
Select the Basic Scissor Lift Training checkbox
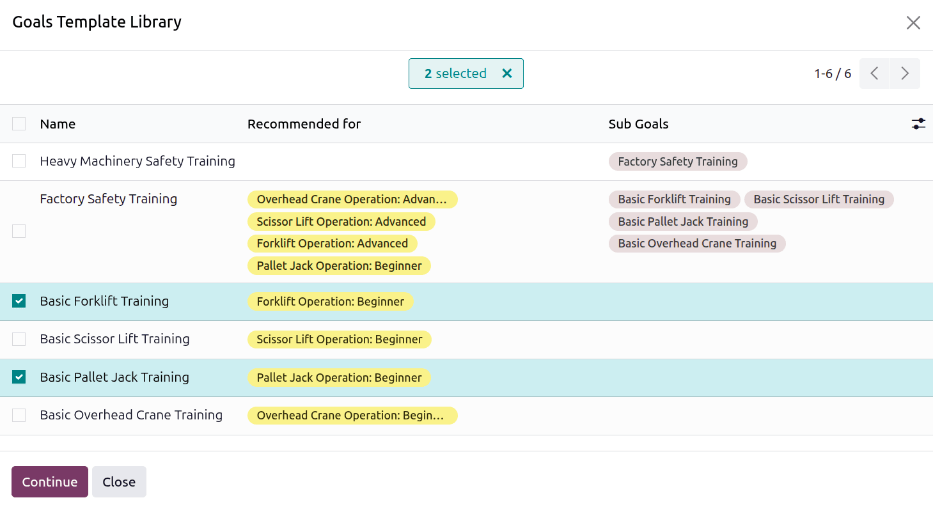19,339
